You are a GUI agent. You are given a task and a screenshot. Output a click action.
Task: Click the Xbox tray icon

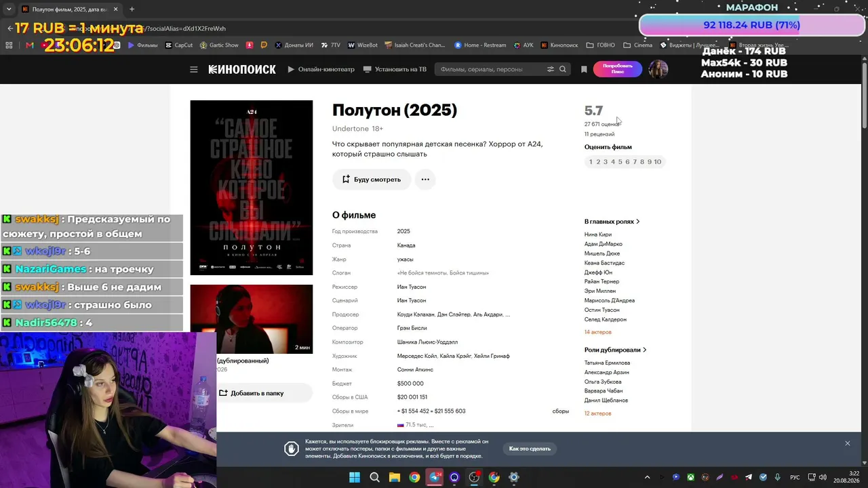[690, 477]
